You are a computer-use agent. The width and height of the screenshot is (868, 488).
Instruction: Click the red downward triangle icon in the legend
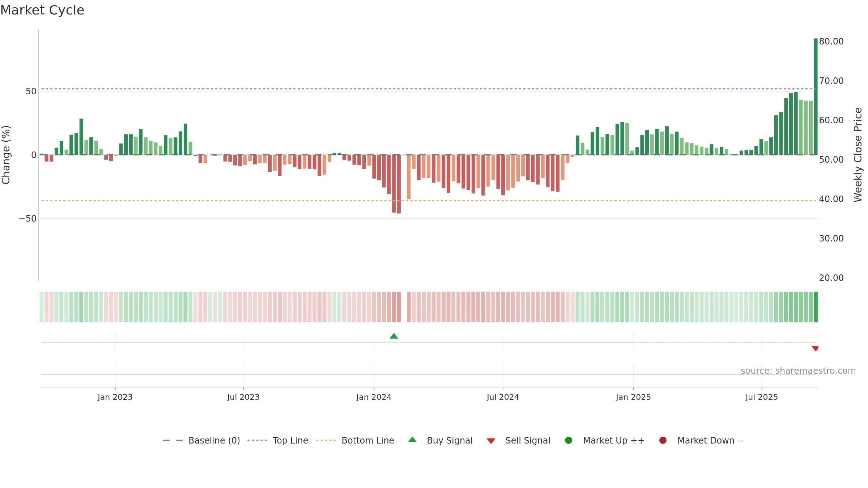click(x=491, y=441)
